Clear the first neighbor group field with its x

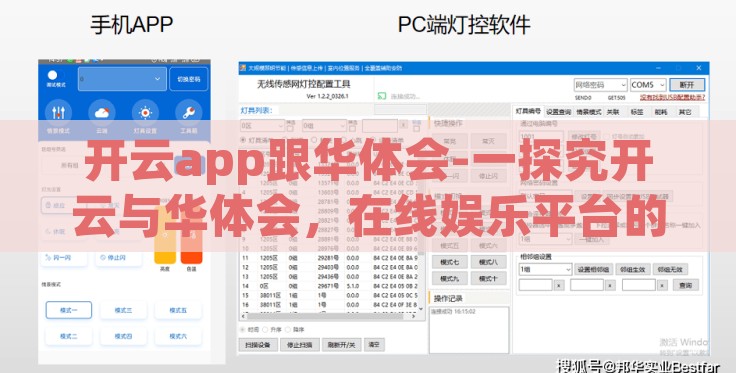[x=559, y=285]
